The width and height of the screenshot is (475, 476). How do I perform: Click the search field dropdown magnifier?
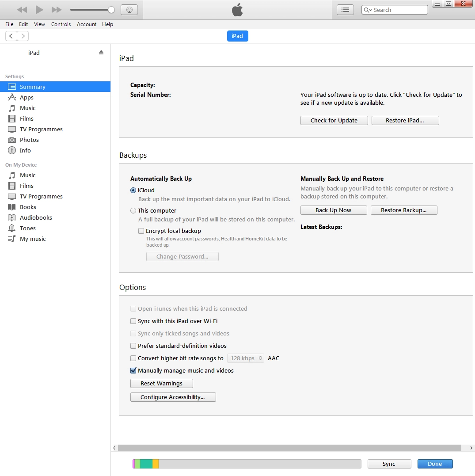[368, 10]
